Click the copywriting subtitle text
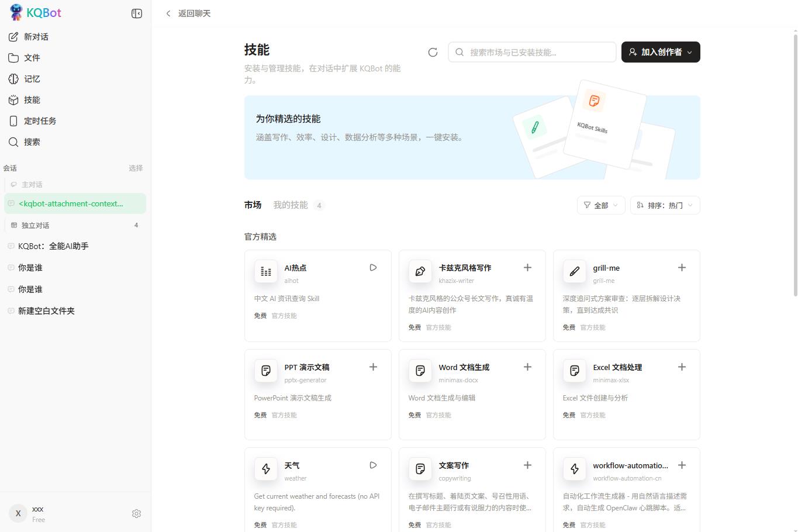 455,478
